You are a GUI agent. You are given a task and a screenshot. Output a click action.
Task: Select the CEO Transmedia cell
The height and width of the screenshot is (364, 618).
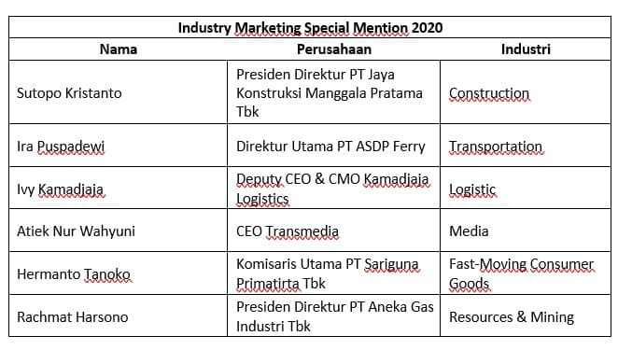334,231
